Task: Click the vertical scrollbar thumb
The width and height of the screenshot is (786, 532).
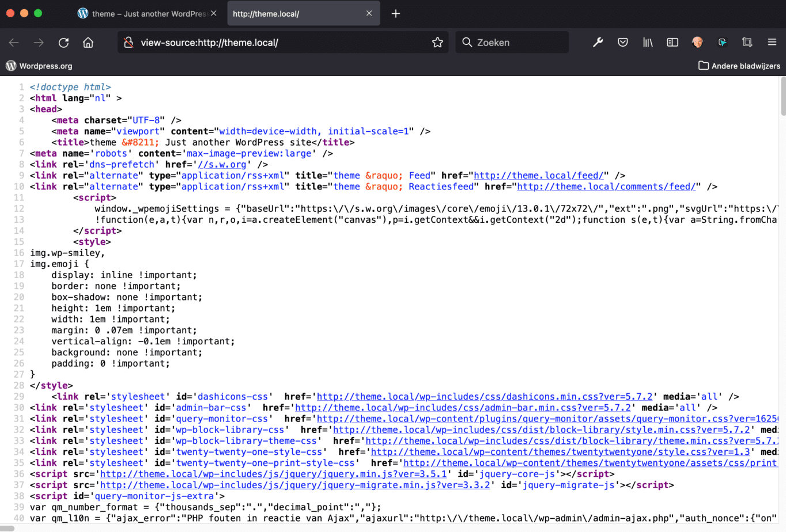Action: click(x=783, y=96)
